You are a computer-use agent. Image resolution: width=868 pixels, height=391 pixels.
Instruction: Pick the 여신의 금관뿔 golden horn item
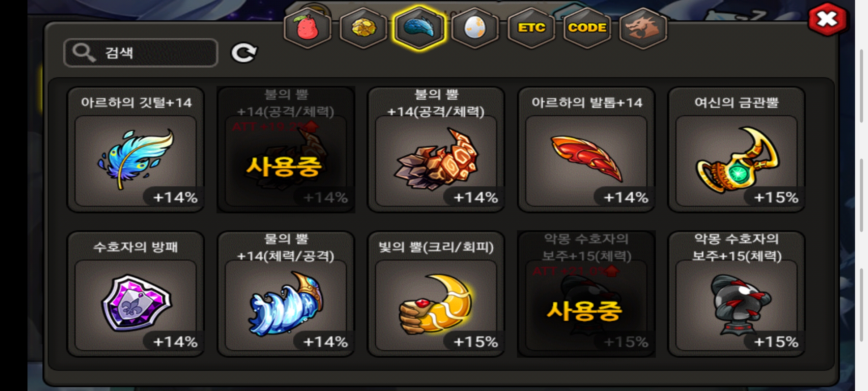pos(736,150)
